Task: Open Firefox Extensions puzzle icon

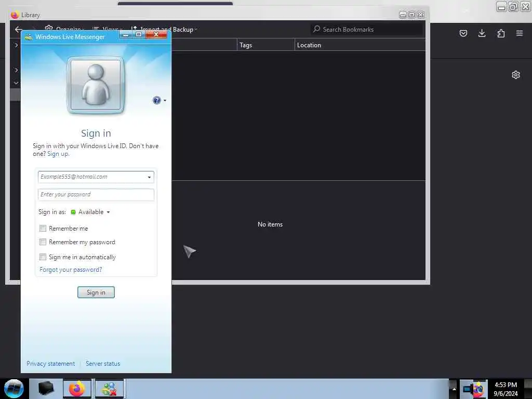Action: (x=501, y=33)
